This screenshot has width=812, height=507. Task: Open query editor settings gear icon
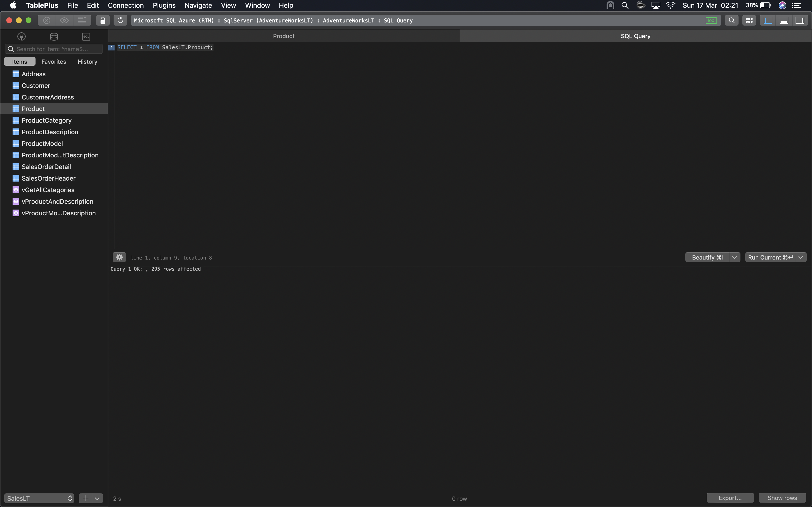click(x=119, y=257)
